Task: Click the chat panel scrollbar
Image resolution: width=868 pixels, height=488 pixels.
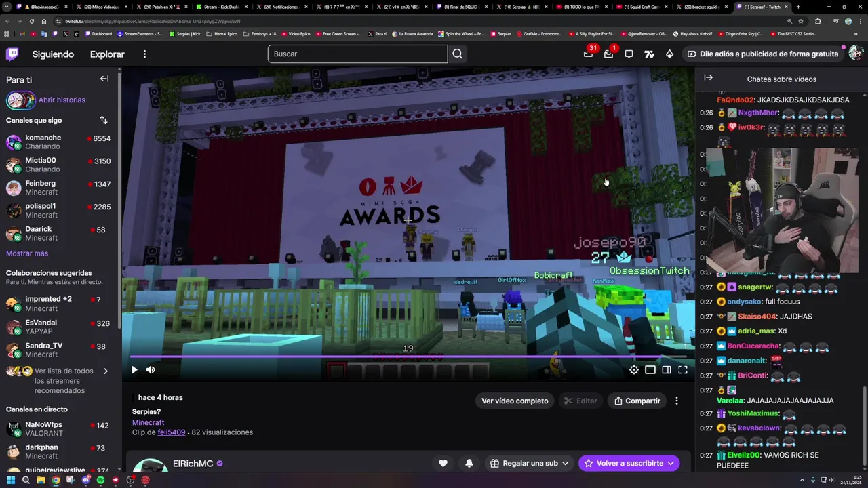Action: tap(864, 427)
